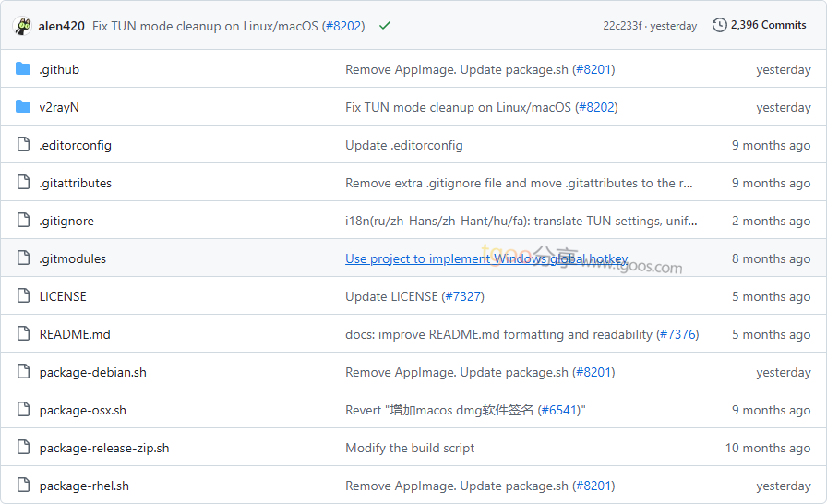Image resolution: width=827 pixels, height=504 pixels.
Task: Click the package-osx.sh file icon
Action: 23,410
